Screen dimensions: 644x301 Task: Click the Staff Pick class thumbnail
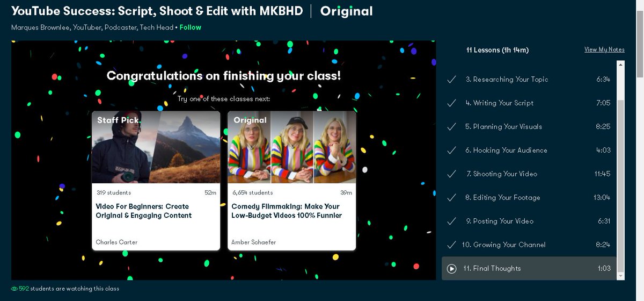156,147
